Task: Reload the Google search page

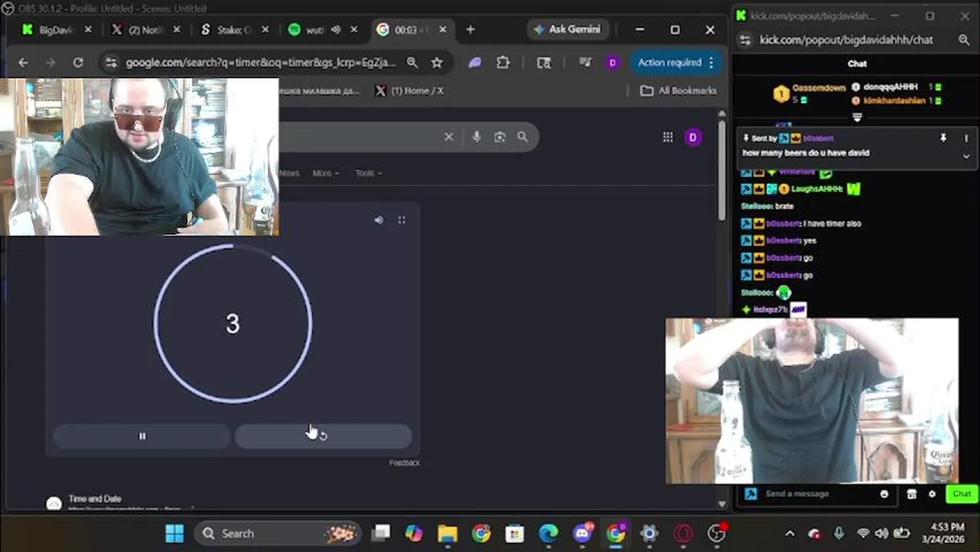Action: coord(77,63)
